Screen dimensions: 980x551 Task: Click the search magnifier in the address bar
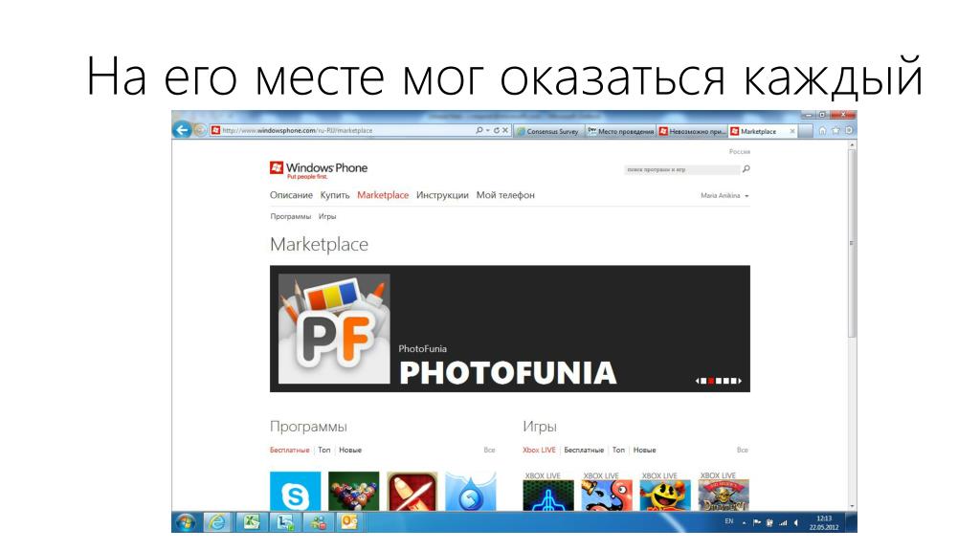[479, 130]
